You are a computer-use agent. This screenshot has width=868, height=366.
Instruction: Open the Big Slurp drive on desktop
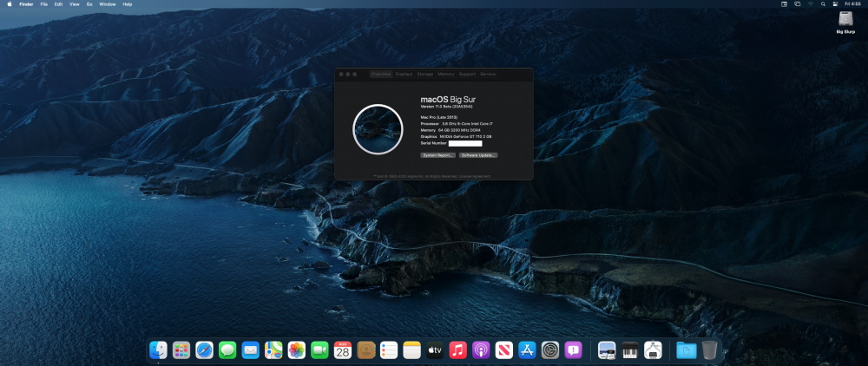tap(845, 22)
